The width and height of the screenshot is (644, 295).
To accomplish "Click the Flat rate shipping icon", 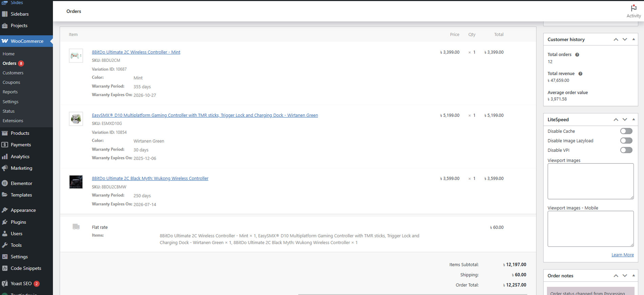I will pos(76,227).
